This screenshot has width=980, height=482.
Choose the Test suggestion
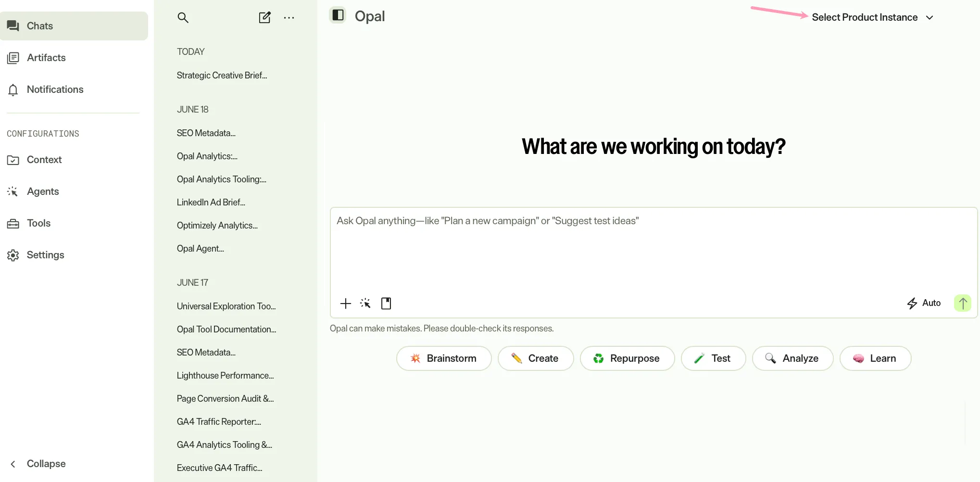pyautogui.click(x=714, y=358)
